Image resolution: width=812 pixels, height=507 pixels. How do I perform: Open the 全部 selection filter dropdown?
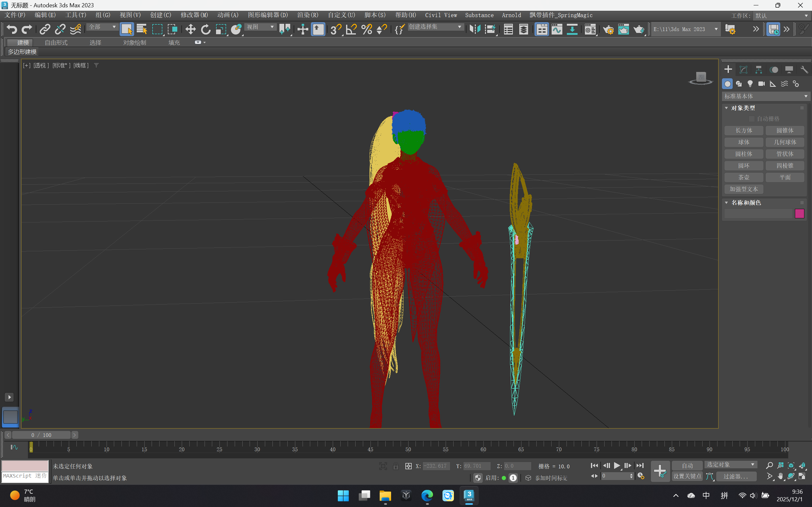(102, 27)
